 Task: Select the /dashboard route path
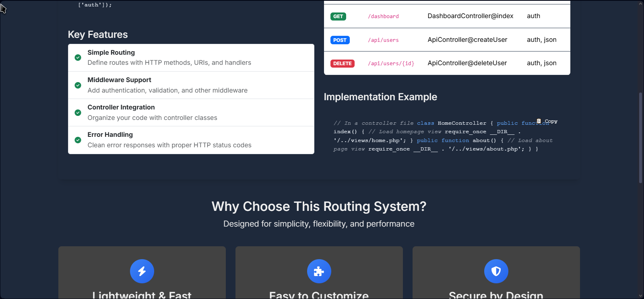(383, 16)
